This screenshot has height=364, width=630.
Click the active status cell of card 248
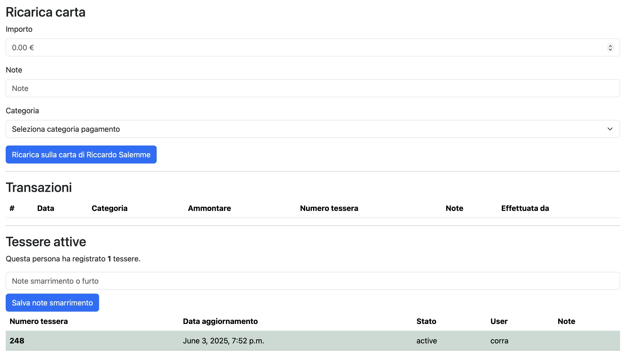[x=426, y=341]
